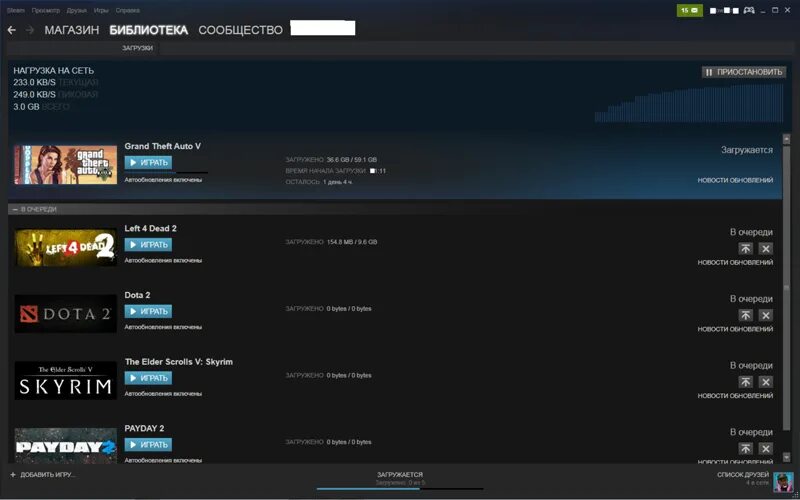Click the scroll-up arrow of downloads list

[786, 139]
